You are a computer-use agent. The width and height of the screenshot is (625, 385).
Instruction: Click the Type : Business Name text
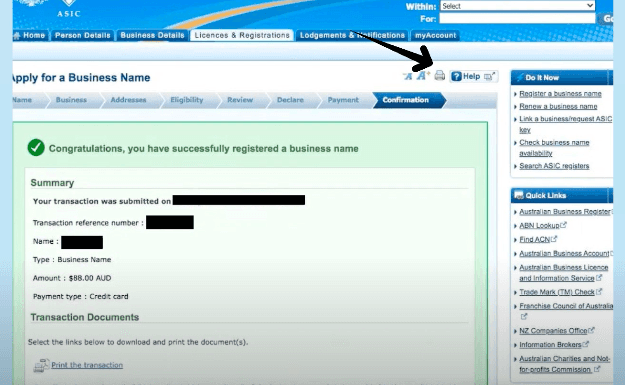pyautogui.click(x=72, y=259)
